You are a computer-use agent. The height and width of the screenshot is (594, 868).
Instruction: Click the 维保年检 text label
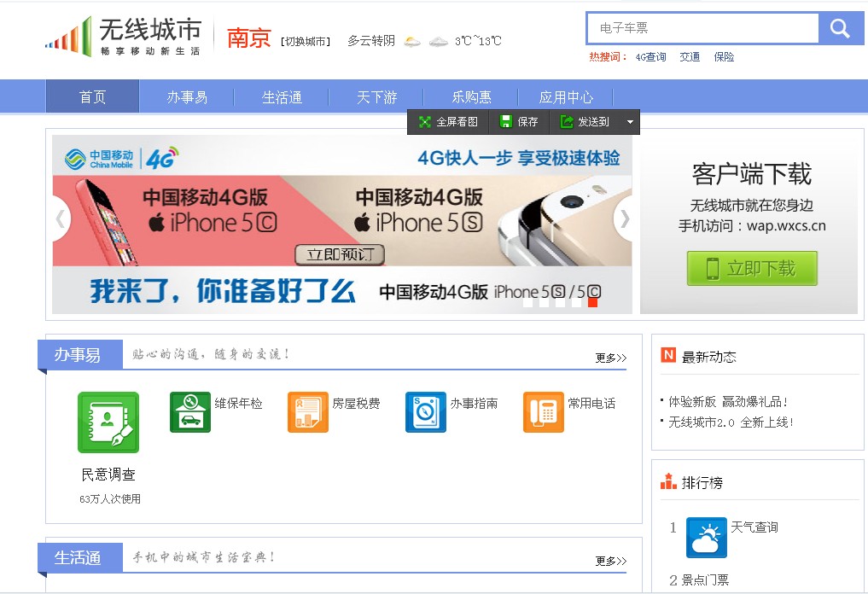pyautogui.click(x=239, y=403)
